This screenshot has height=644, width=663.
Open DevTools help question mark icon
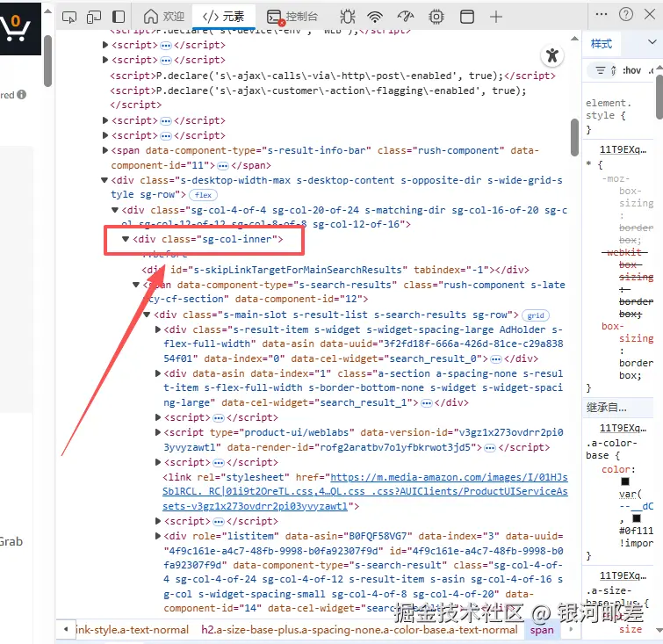pos(626,14)
